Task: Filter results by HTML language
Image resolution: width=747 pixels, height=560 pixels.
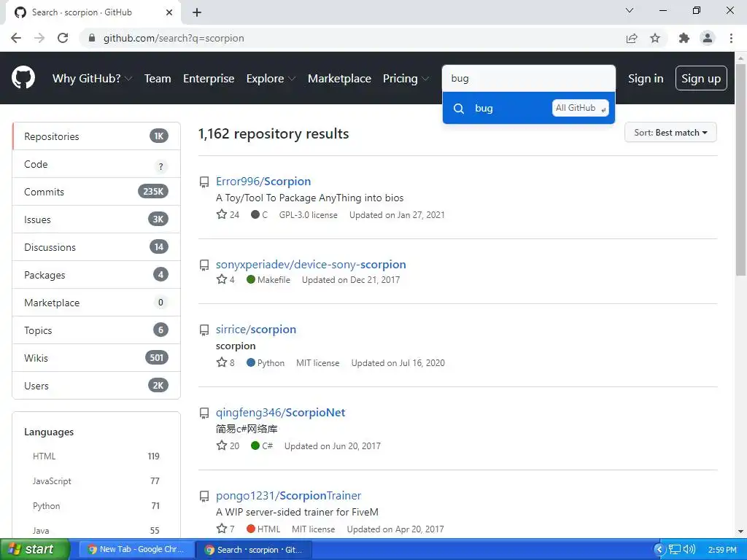Action: point(96,456)
